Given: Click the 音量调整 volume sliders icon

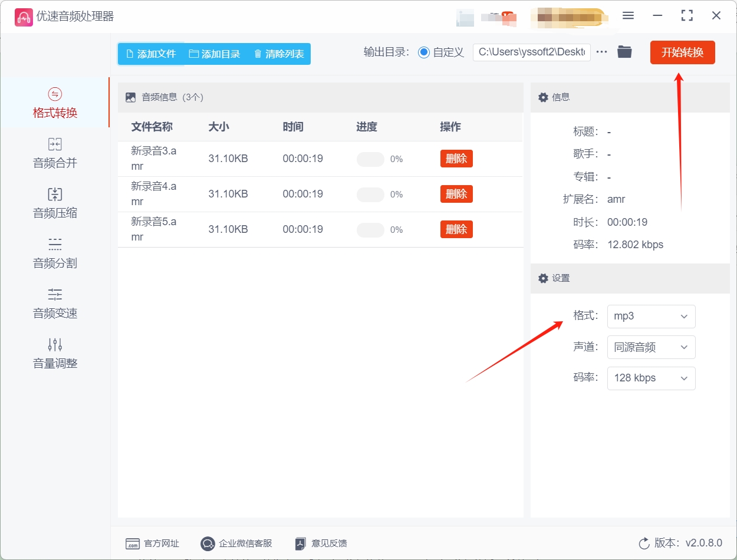Looking at the screenshot, I should [x=55, y=344].
